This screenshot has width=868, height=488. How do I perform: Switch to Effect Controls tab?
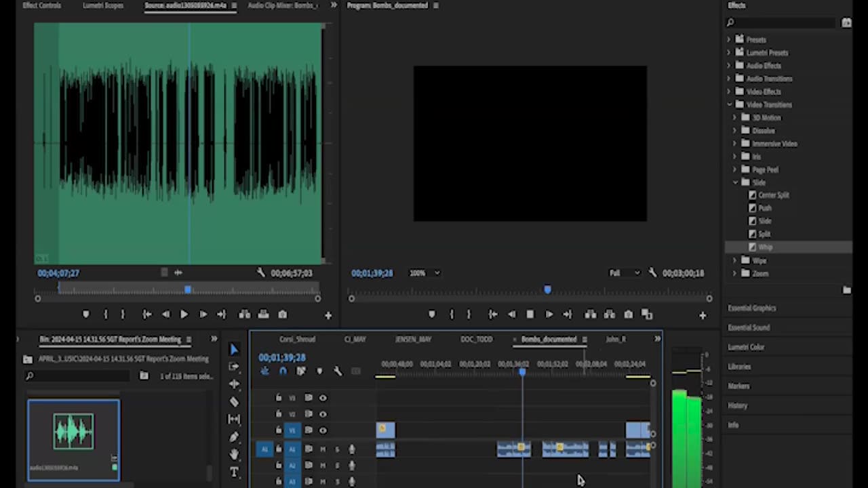click(41, 5)
